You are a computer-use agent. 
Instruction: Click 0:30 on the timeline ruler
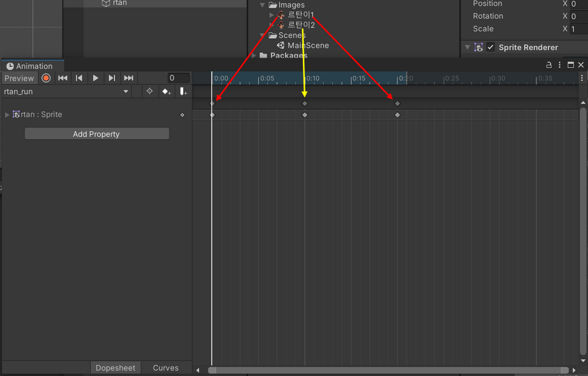(498, 78)
